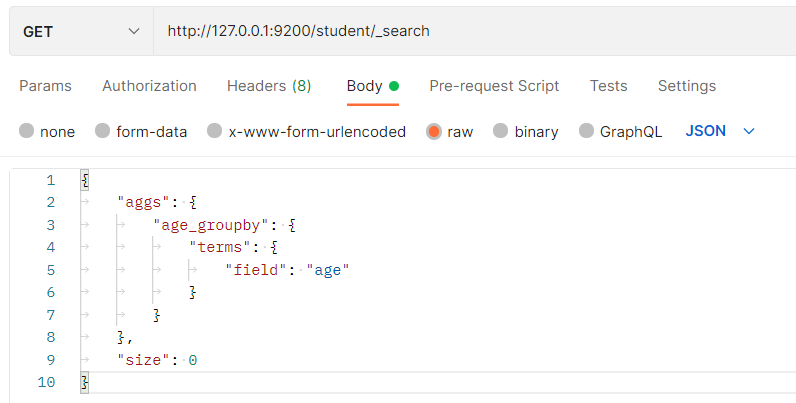Select the form-data radio option

pos(102,131)
